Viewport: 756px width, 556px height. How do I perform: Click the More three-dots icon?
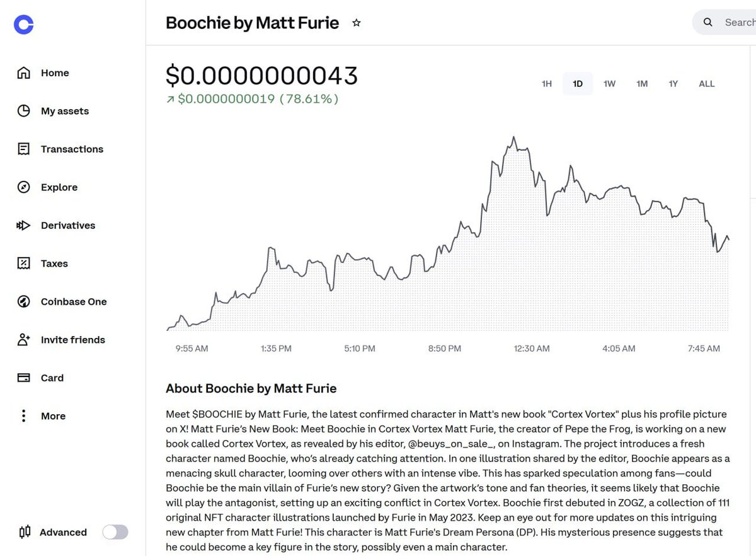[x=23, y=416]
